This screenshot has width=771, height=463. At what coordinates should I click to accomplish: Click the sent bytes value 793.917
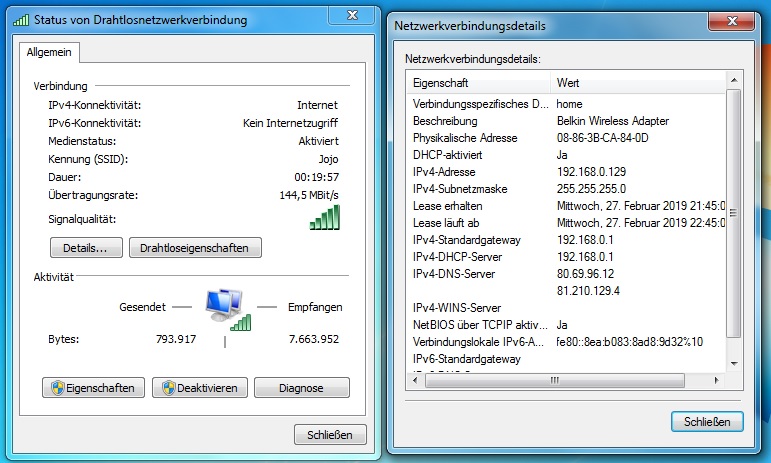point(176,339)
